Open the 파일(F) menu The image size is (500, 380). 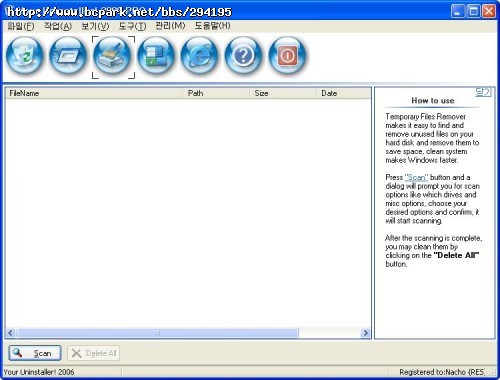point(21,26)
